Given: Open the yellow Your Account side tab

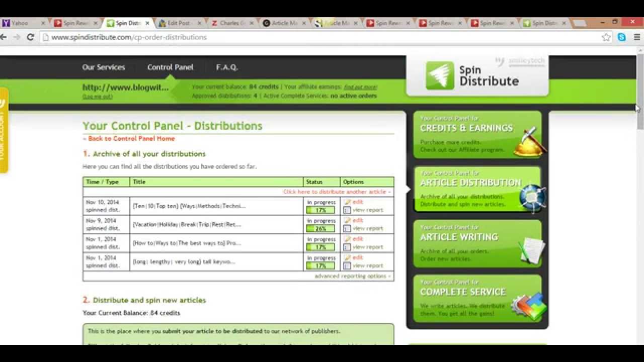Looking at the screenshot, I should click(x=4, y=131).
